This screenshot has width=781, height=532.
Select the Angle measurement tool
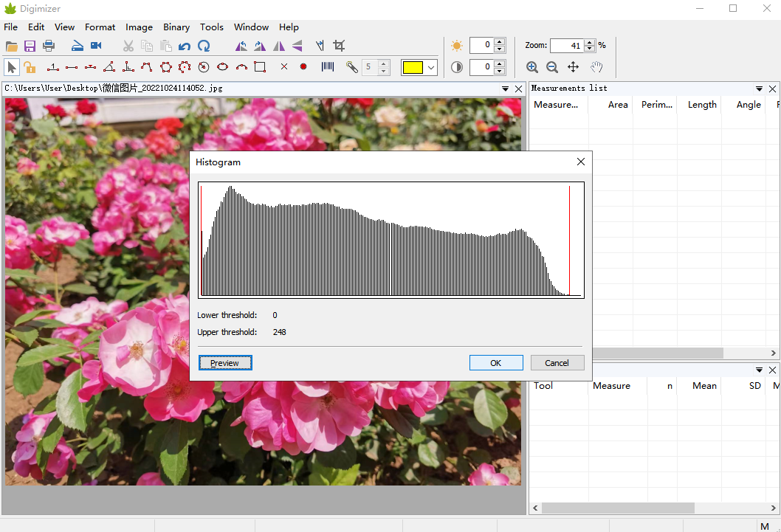click(x=109, y=66)
